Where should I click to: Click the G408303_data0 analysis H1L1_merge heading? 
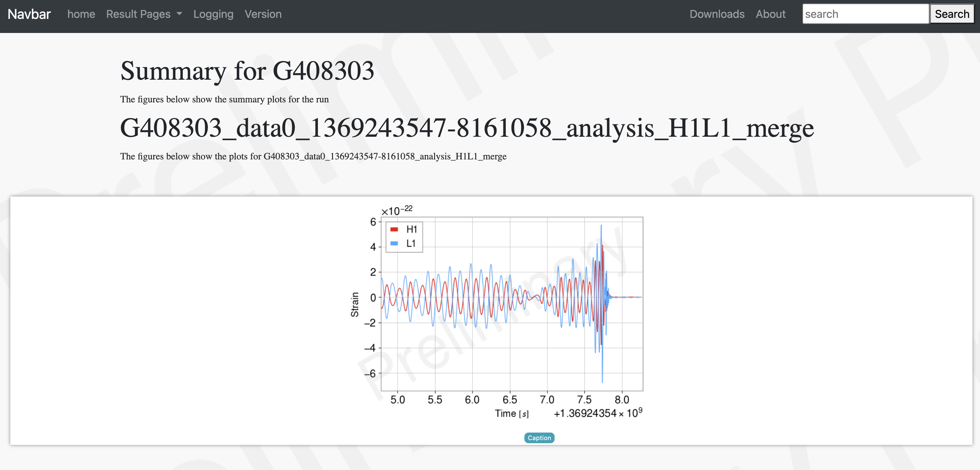(x=467, y=128)
